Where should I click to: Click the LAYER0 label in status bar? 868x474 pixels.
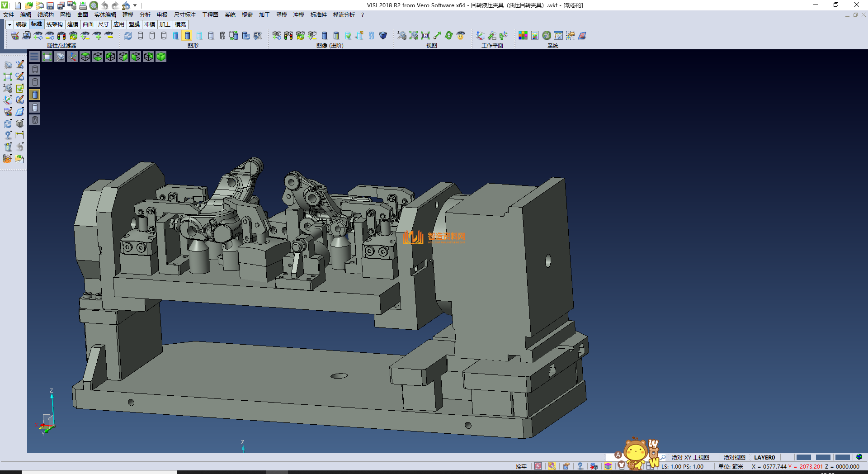[764, 457]
